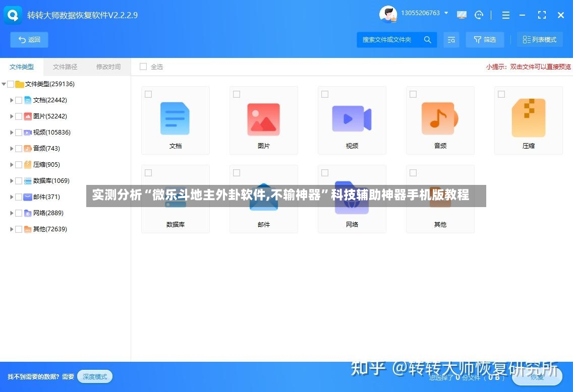The width and height of the screenshot is (573, 392).
Task: Tick the checkbox on the 视频 card
Action: (x=325, y=94)
